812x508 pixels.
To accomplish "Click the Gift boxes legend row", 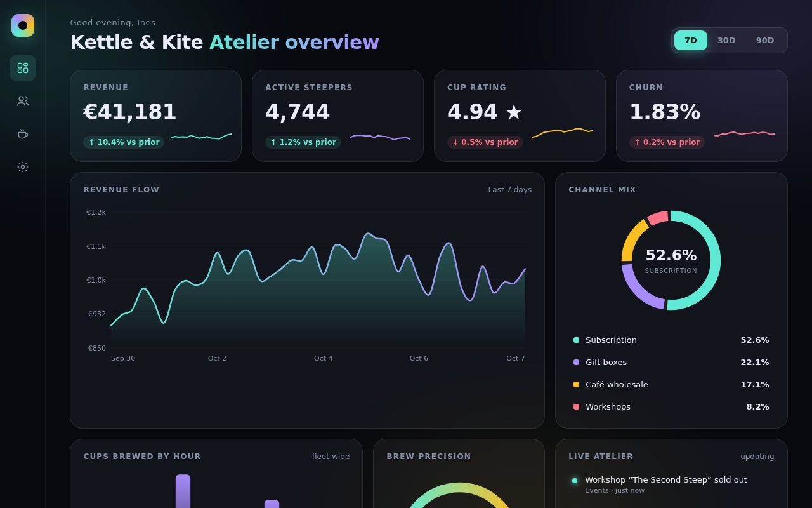I will pyautogui.click(x=671, y=363).
